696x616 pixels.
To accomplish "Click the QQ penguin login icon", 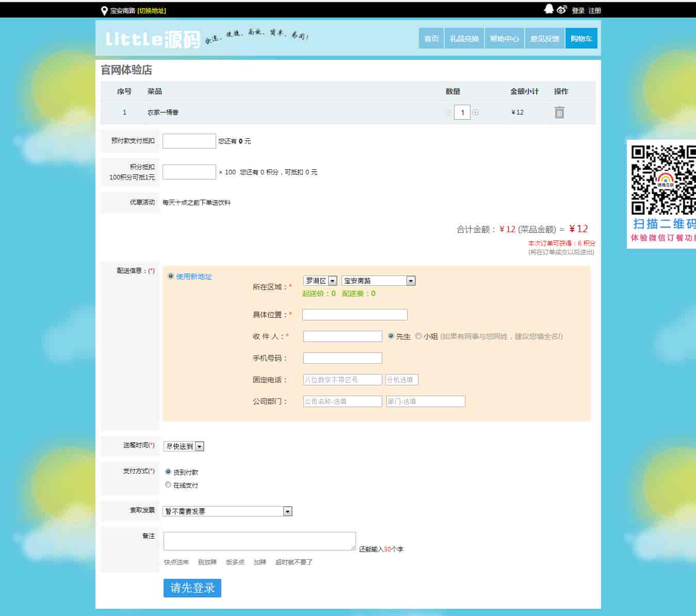I will click(x=548, y=9).
